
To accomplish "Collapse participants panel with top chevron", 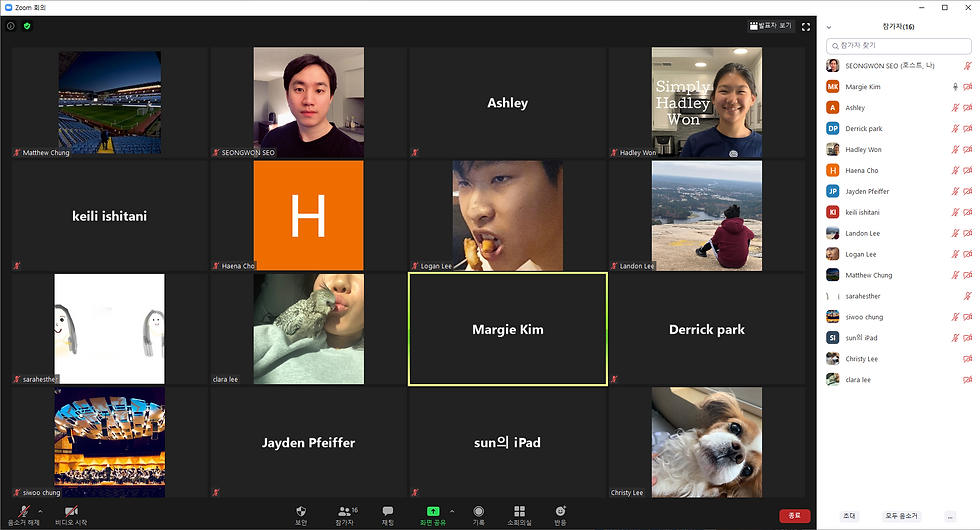I will 829,28.
